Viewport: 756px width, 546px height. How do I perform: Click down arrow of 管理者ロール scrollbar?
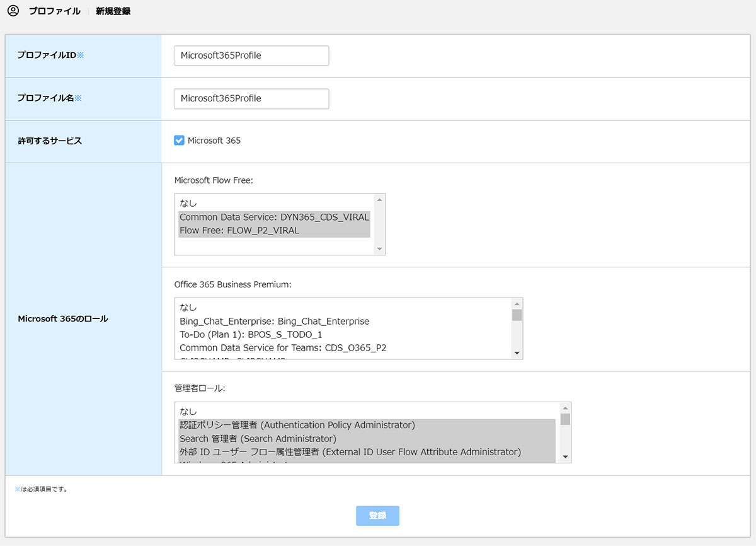565,457
